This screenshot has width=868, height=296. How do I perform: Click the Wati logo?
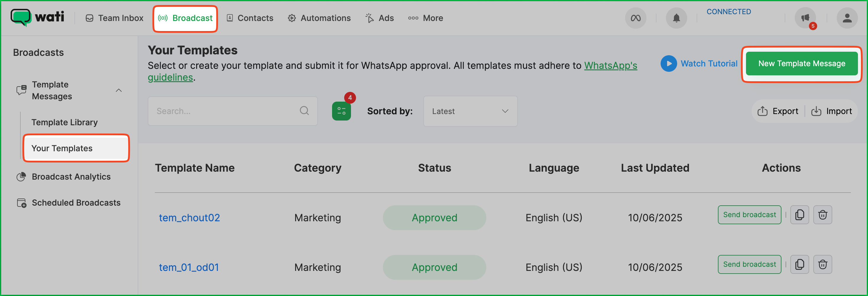(37, 17)
